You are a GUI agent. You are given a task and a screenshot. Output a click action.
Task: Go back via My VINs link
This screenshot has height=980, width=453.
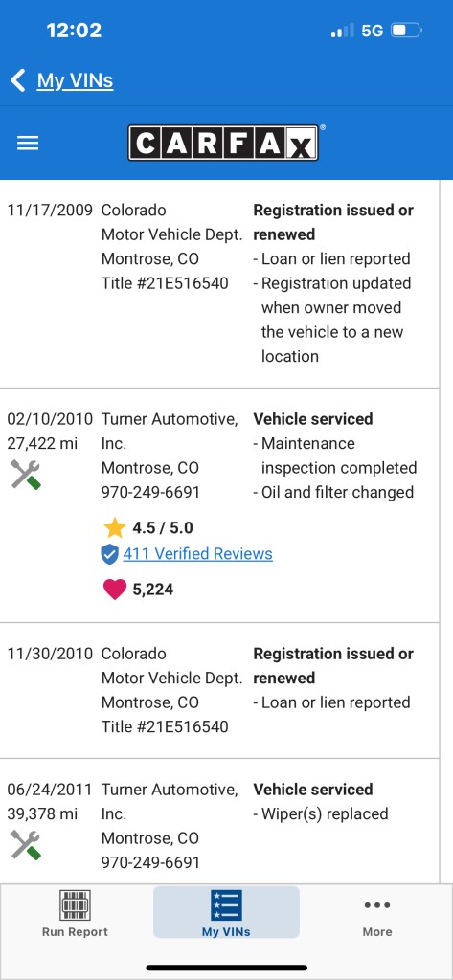[x=75, y=80]
